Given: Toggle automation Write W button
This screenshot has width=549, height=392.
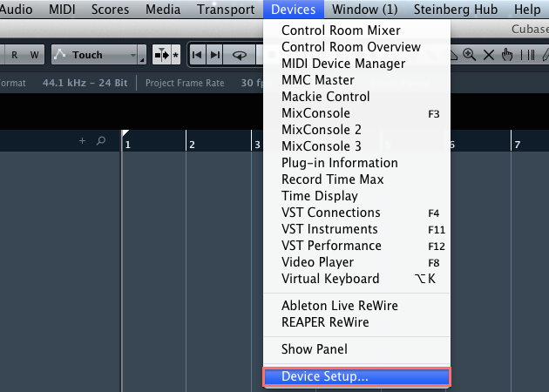Looking at the screenshot, I should click(x=34, y=55).
